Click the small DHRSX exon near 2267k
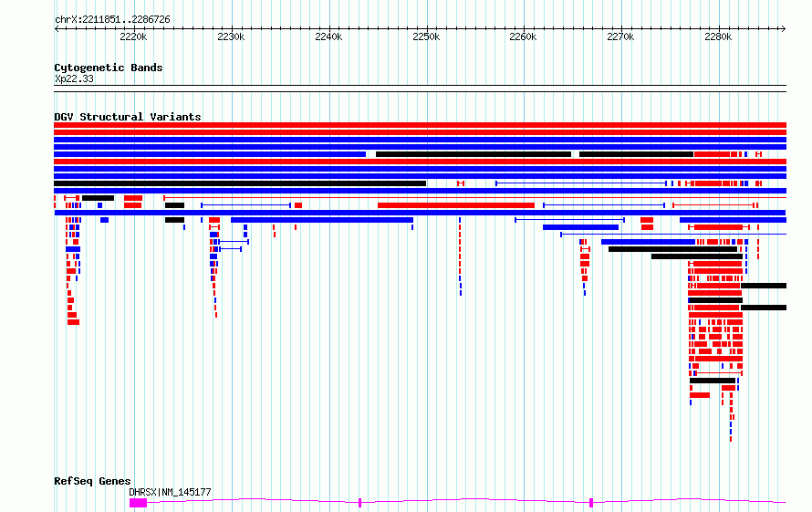 coord(591,503)
